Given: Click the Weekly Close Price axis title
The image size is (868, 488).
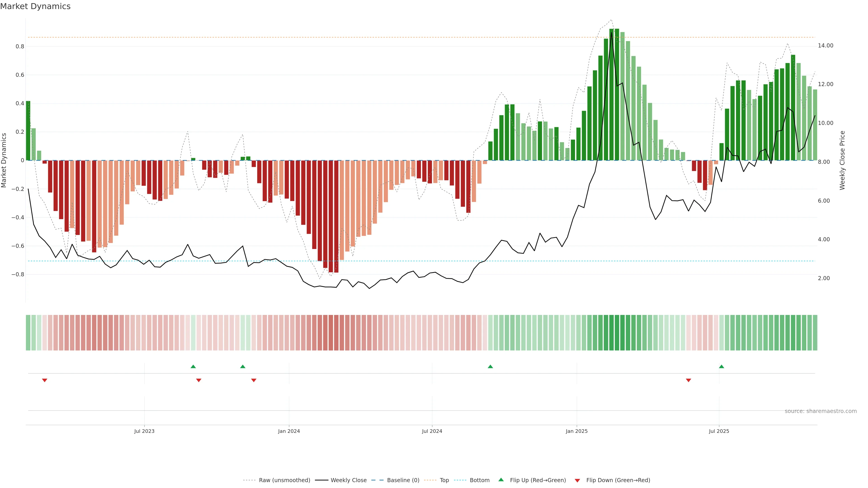Looking at the screenshot, I should pos(842,160).
